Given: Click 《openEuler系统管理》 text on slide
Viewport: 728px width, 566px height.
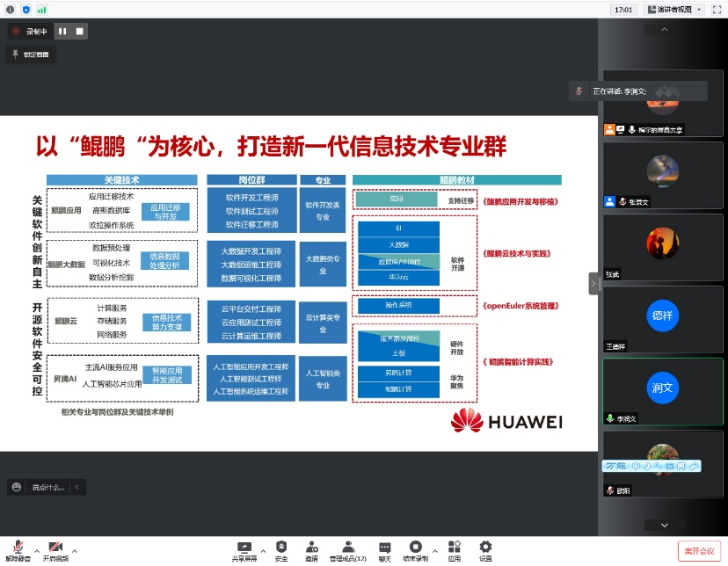Looking at the screenshot, I should tap(521, 306).
